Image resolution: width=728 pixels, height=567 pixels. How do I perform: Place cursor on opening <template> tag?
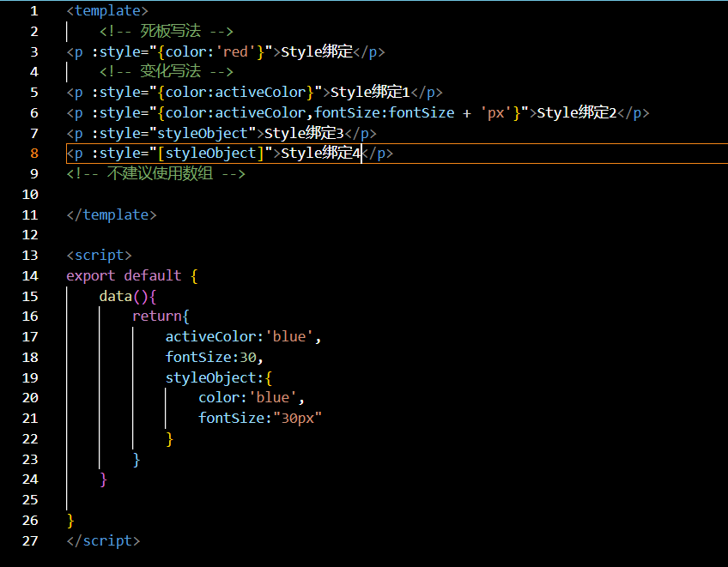click(107, 11)
